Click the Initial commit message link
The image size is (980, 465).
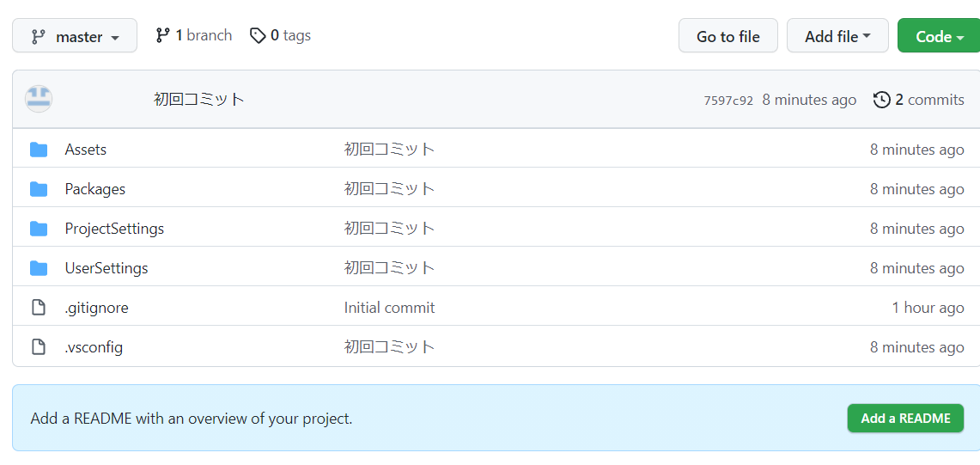(389, 308)
